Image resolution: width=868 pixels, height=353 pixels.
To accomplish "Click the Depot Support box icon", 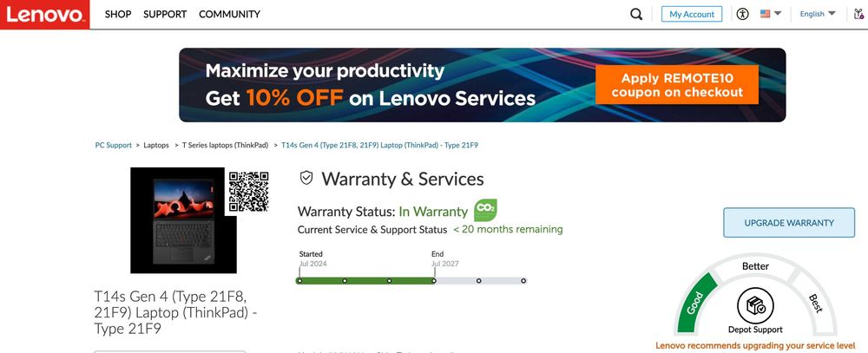I will click(x=755, y=307).
